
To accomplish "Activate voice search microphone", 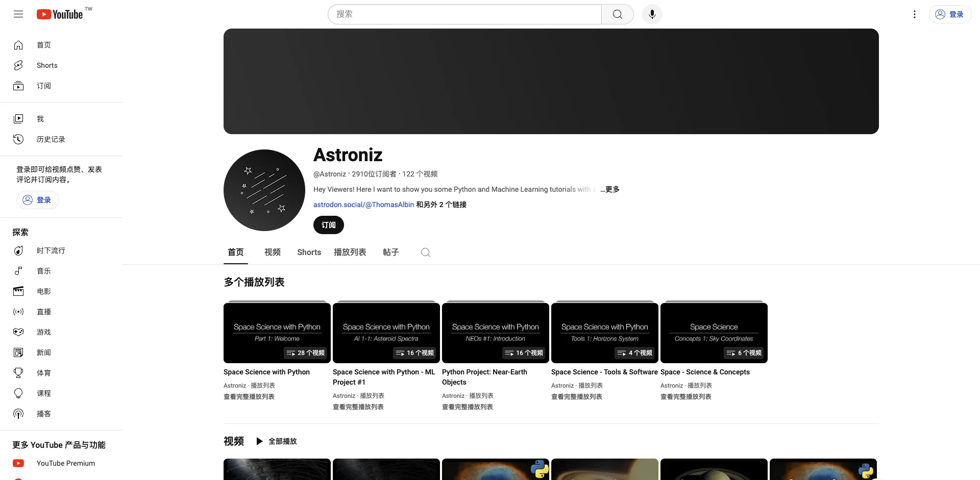I will tap(652, 14).
